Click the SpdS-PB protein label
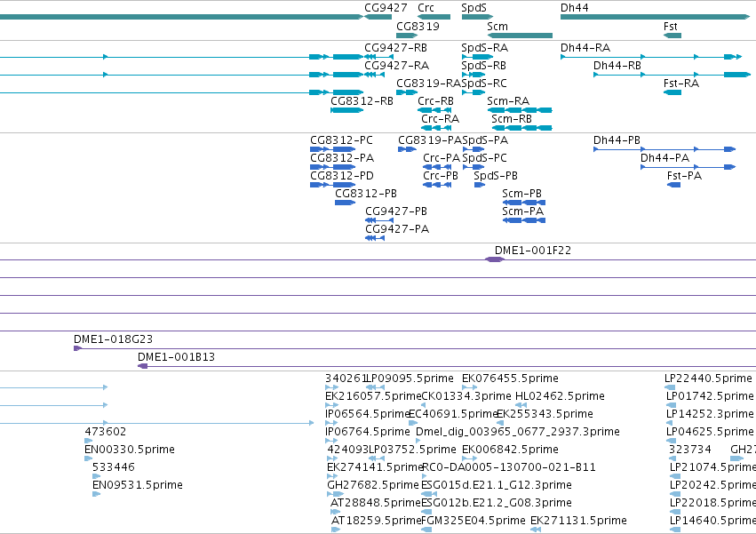The height and width of the screenshot is (534, 756). tap(496, 176)
